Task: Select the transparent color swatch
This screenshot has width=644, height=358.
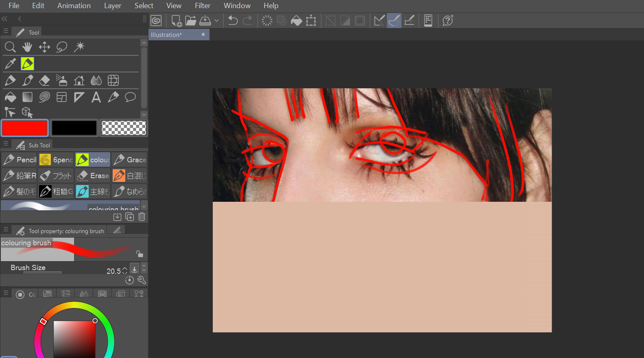Action: [124, 128]
